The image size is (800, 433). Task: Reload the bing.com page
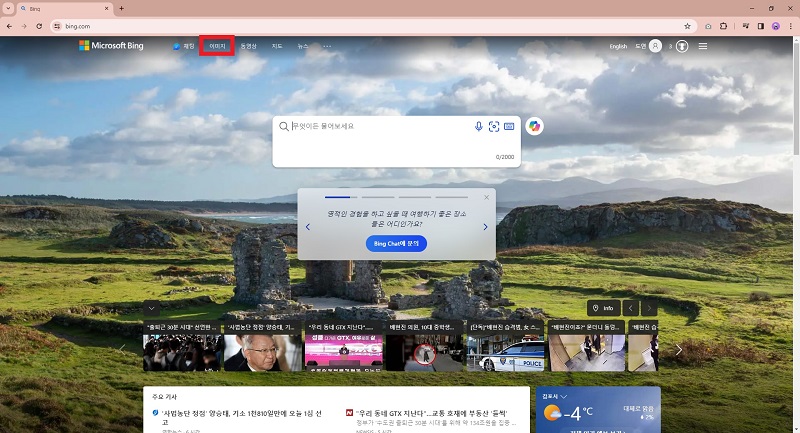pyautogui.click(x=39, y=26)
